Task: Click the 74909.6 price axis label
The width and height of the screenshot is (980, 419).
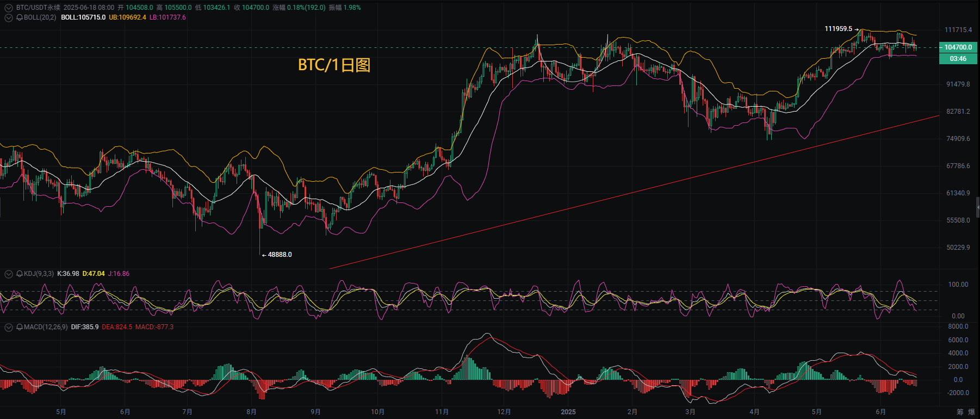Action: (958, 139)
